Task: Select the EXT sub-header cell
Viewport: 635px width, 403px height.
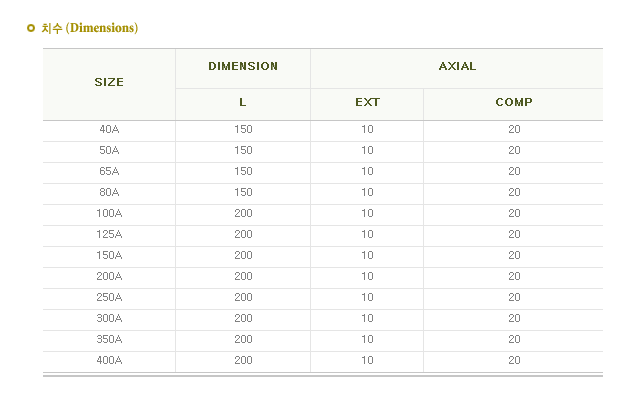Action: pyautogui.click(x=367, y=103)
